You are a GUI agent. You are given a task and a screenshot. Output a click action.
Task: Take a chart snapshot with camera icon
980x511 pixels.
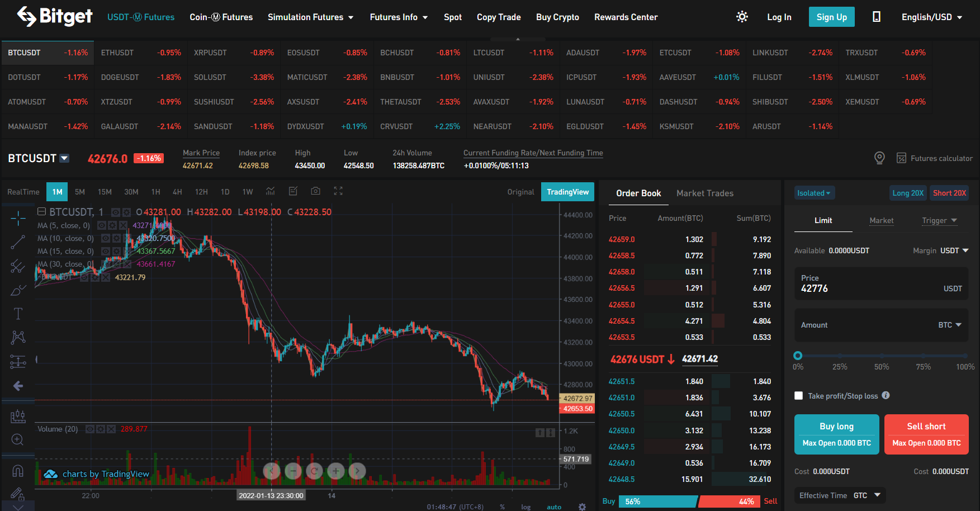tap(316, 191)
